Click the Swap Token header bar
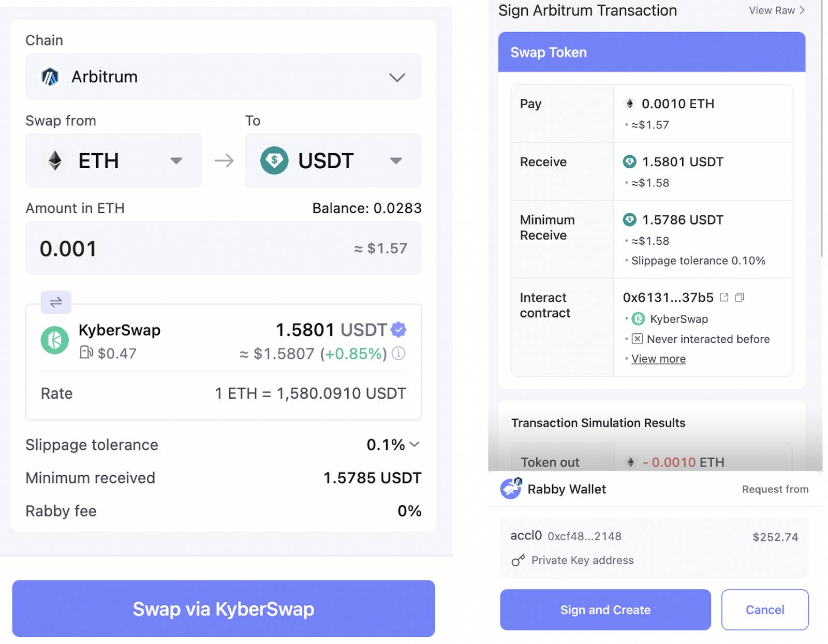Screen dimensions: 828x644 click(x=652, y=52)
